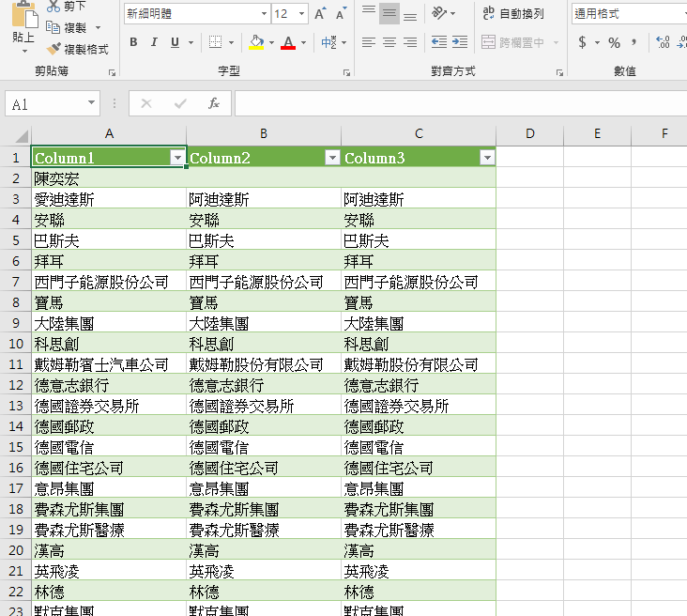Open merge options dropdown arrow
The width and height of the screenshot is (687, 616).
point(556,43)
